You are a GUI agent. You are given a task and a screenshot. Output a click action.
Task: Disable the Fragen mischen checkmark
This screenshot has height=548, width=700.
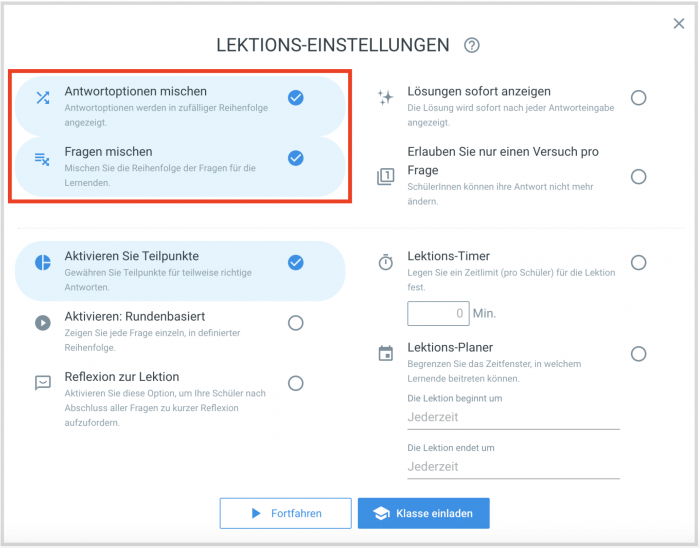[x=296, y=158]
